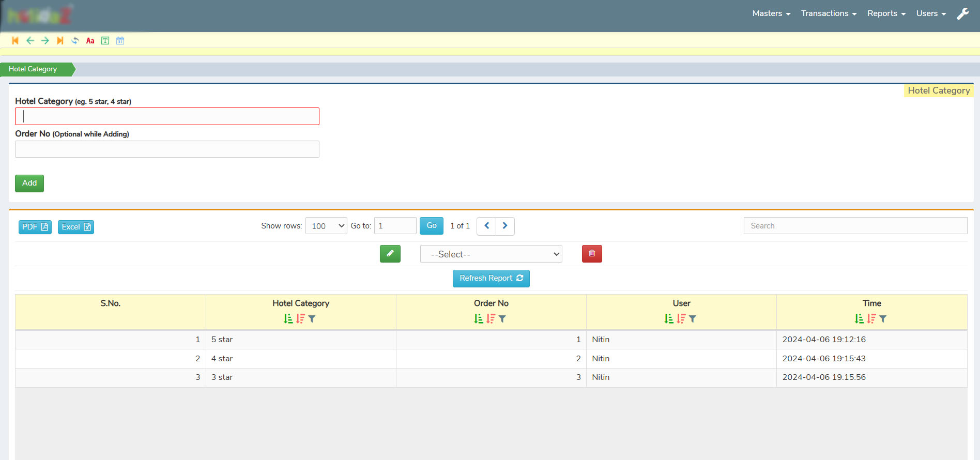The height and width of the screenshot is (460, 980).
Task: Select the Hotel Category tab
Action: pyautogui.click(x=34, y=69)
